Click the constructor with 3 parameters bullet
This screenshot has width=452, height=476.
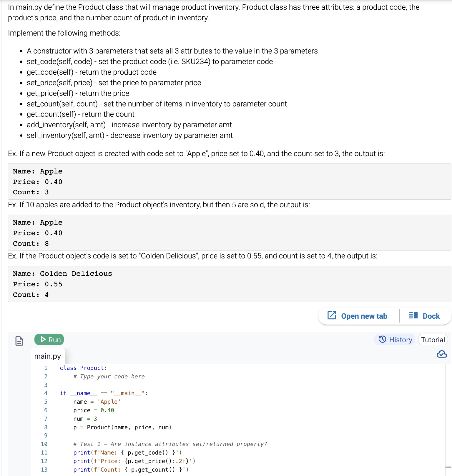172,51
